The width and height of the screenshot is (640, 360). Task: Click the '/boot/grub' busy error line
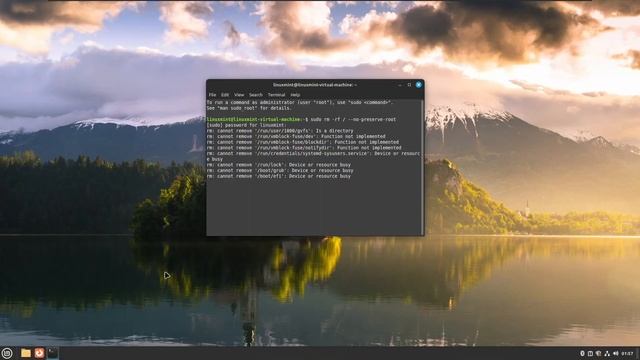280,171
